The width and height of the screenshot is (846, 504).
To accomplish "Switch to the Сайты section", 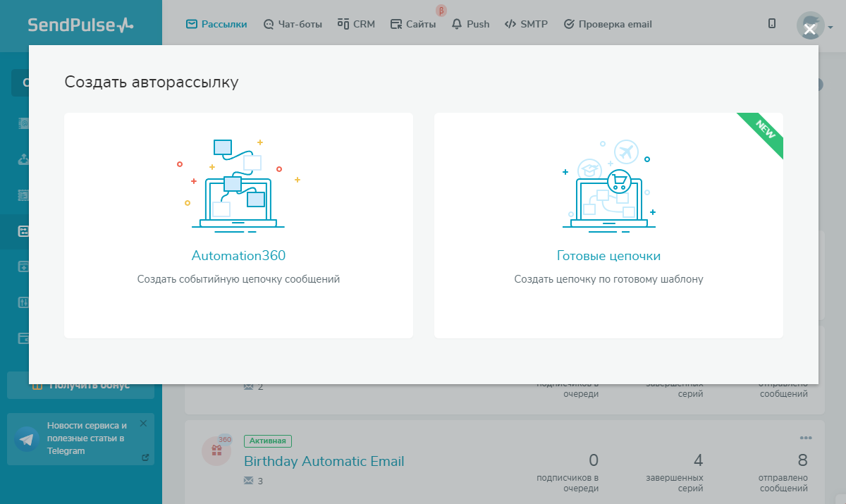I will pos(413,24).
